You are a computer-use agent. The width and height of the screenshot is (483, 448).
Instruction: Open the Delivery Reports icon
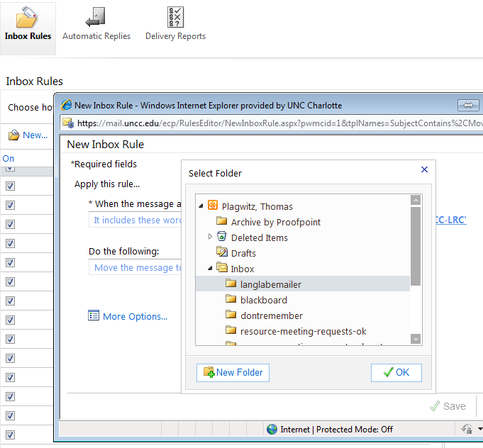175,18
